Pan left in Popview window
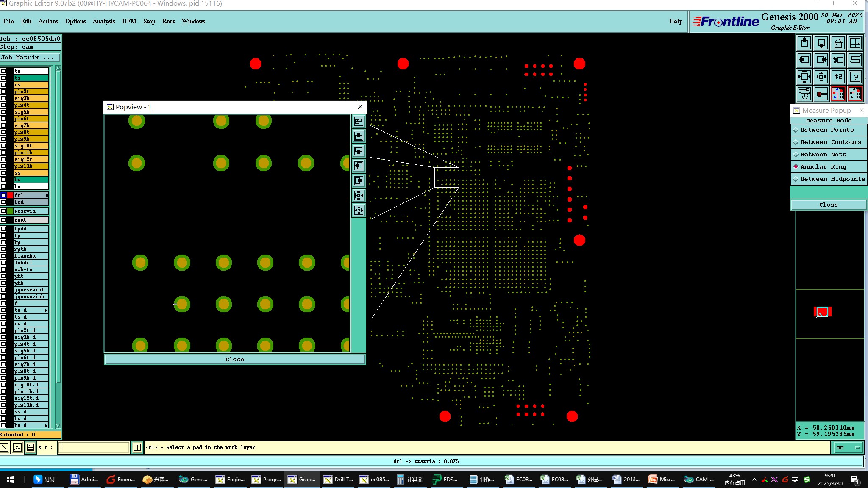 359,166
